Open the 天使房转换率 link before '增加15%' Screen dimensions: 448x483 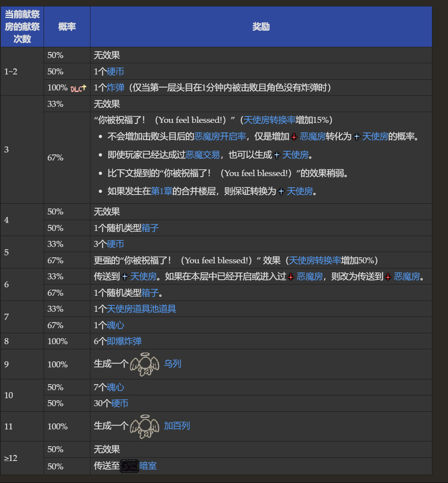pyautogui.click(x=270, y=120)
